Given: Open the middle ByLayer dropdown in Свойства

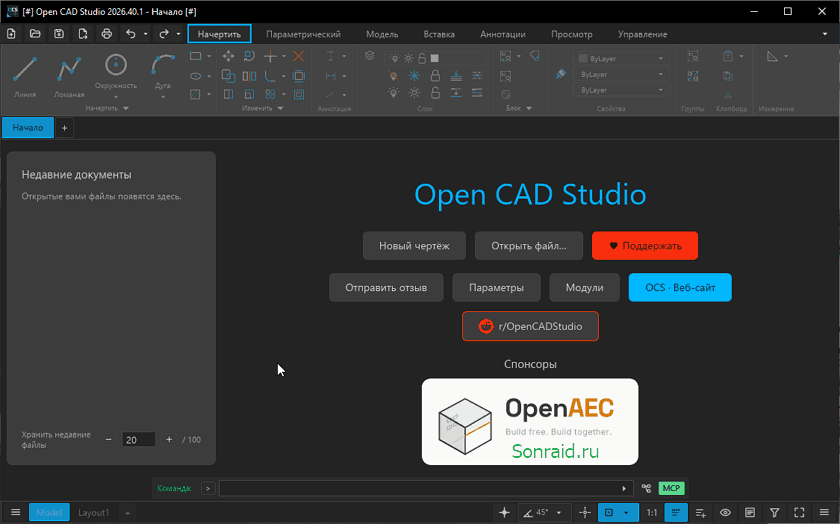Looking at the screenshot, I should (621, 74).
